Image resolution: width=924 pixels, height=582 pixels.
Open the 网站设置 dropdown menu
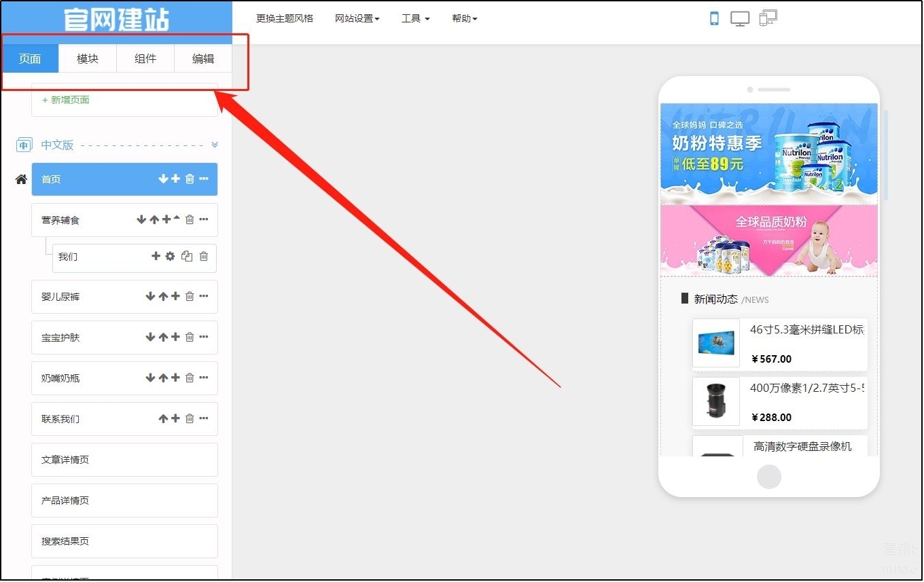click(x=357, y=19)
